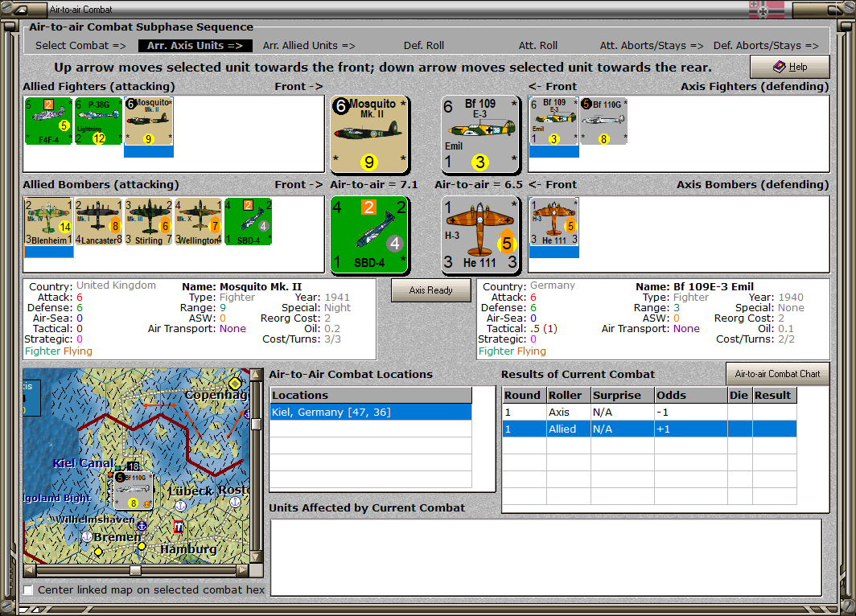
Task: Select the small He 111 counter in Axis Bombers
Action: coord(554,221)
